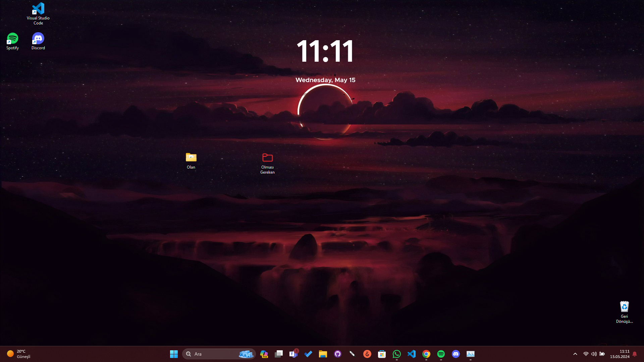The image size is (644, 362).
Task: Select the Olan folder on desktop
Action: (191, 161)
